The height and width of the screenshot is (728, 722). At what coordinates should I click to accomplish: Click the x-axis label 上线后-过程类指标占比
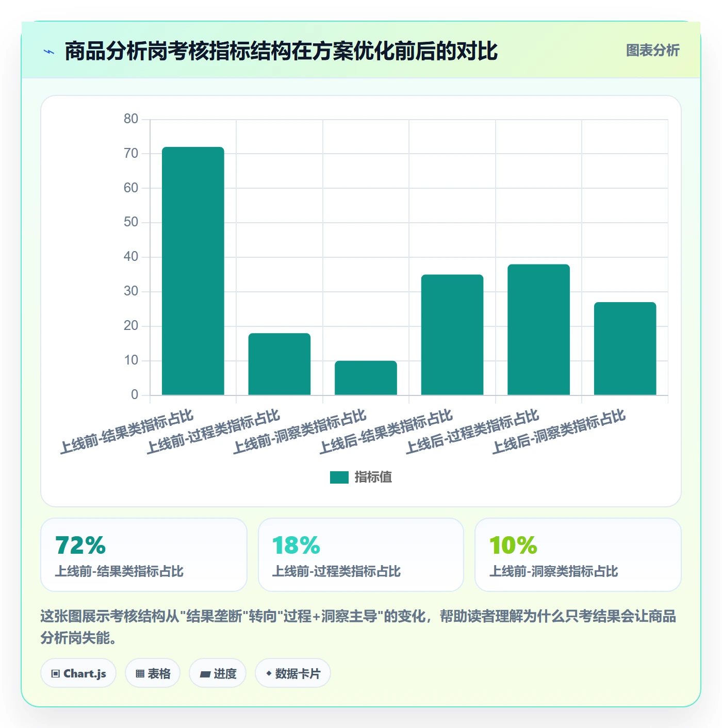[472, 432]
